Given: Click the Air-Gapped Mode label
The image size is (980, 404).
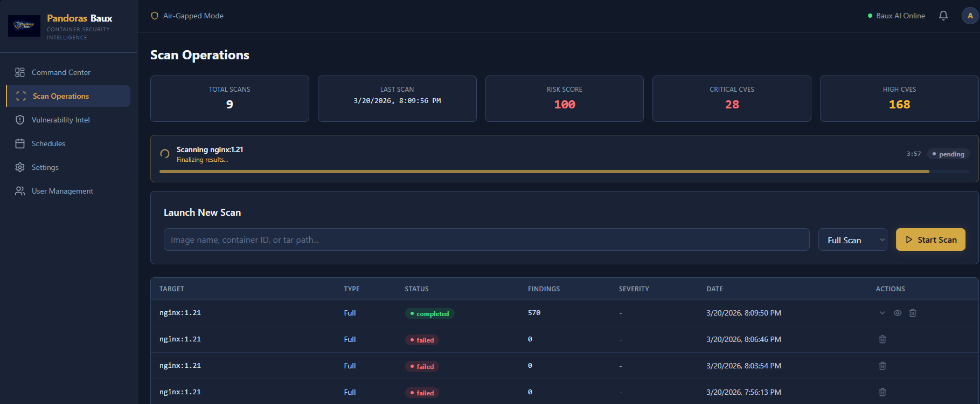Looking at the screenshot, I should pos(193,16).
